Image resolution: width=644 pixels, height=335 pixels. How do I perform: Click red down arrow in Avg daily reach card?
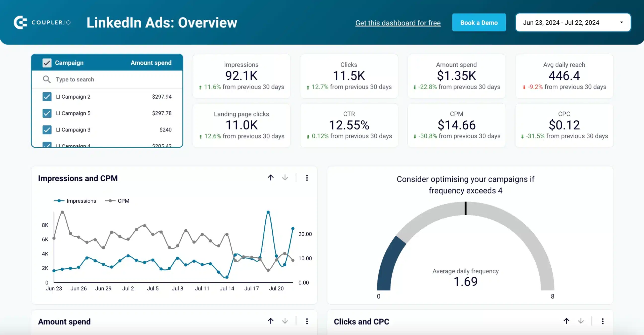pyautogui.click(x=524, y=87)
